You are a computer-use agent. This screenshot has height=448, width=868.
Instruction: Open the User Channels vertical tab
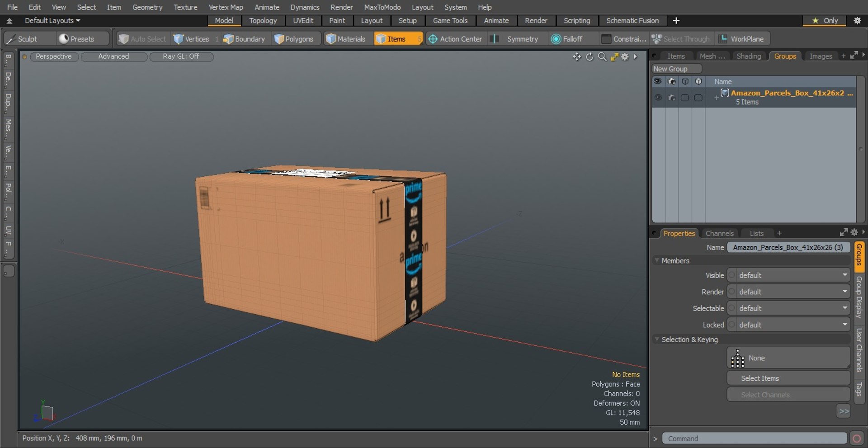pos(859,350)
